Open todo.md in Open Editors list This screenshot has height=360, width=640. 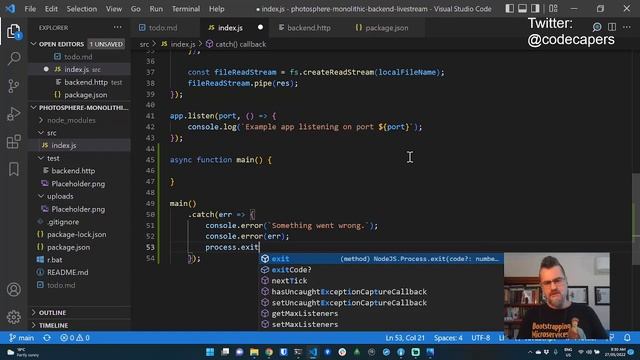78,57
